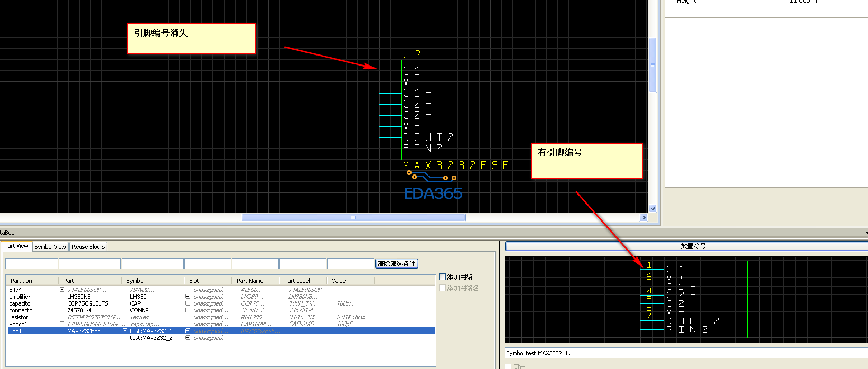The image size is (868, 369).
Task: Focus the Slot filter input field
Action: click(x=208, y=263)
